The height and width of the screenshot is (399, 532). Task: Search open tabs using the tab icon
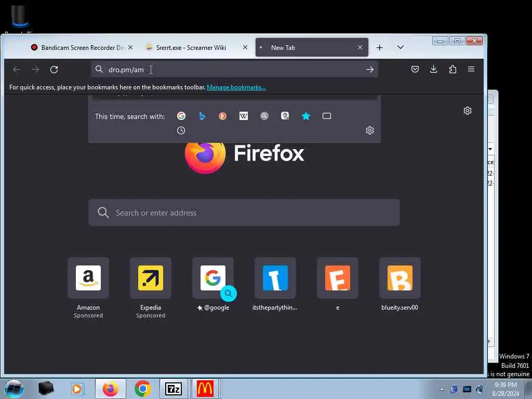pyautogui.click(x=327, y=116)
